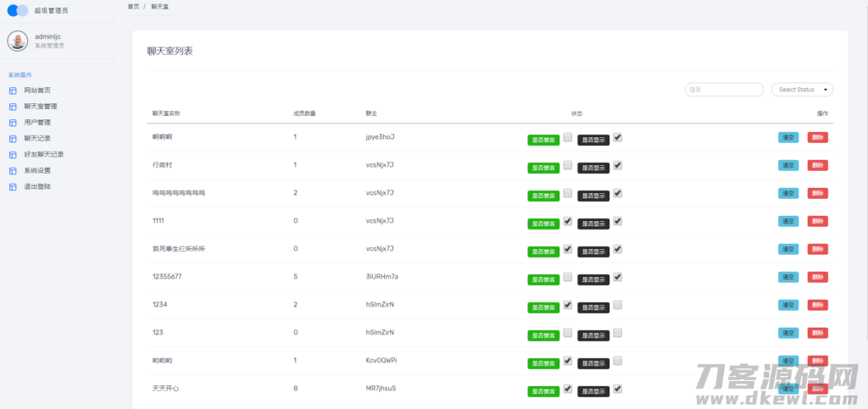Enable 是否显示 checkbox for 1234 room

point(618,305)
